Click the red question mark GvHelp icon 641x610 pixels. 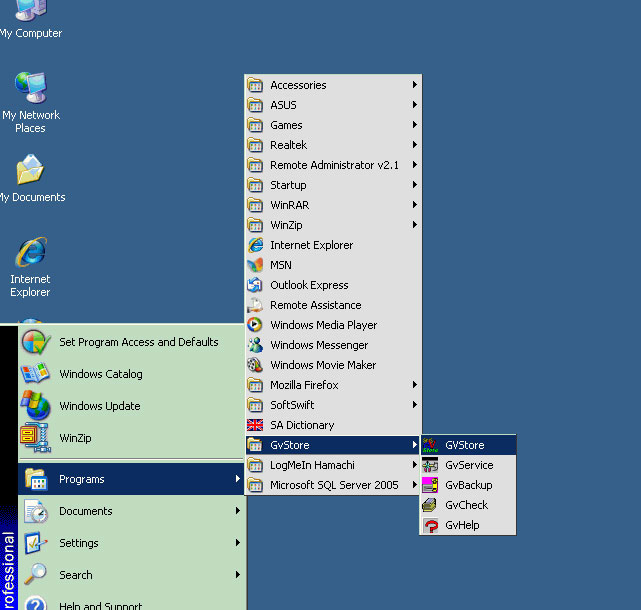pos(430,525)
